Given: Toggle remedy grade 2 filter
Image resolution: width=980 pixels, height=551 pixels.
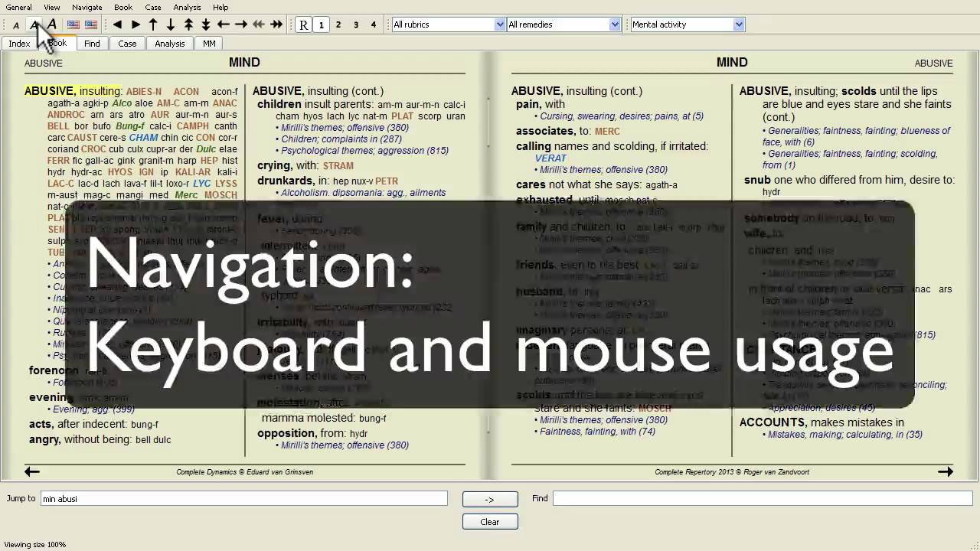Looking at the screenshot, I should (338, 25).
